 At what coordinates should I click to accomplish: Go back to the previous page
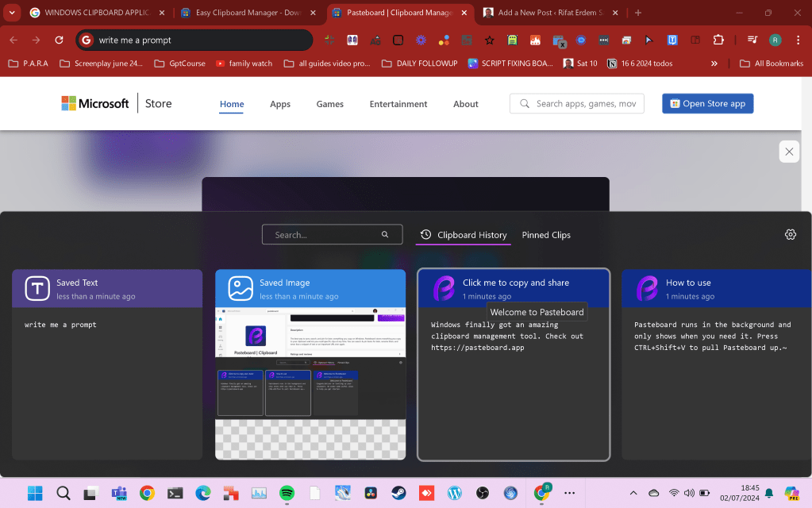coord(13,40)
